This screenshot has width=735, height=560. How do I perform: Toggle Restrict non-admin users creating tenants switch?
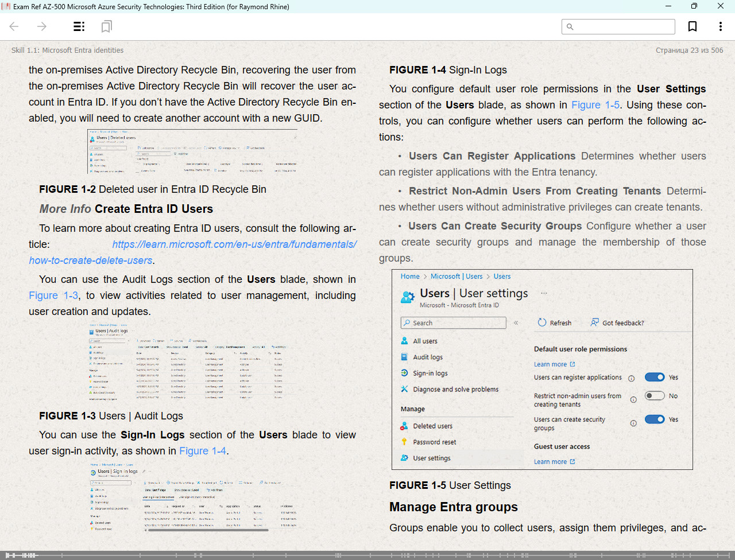click(x=655, y=395)
